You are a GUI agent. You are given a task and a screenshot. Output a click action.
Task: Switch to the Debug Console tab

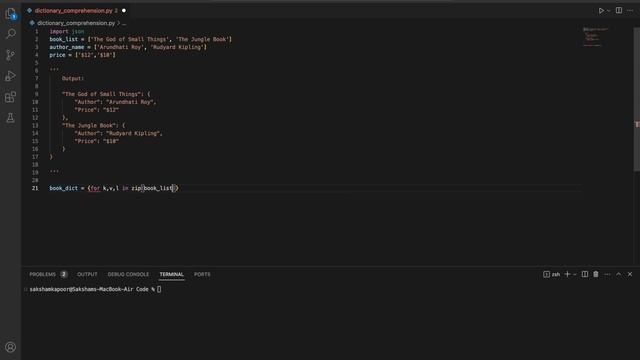pyautogui.click(x=128, y=274)
